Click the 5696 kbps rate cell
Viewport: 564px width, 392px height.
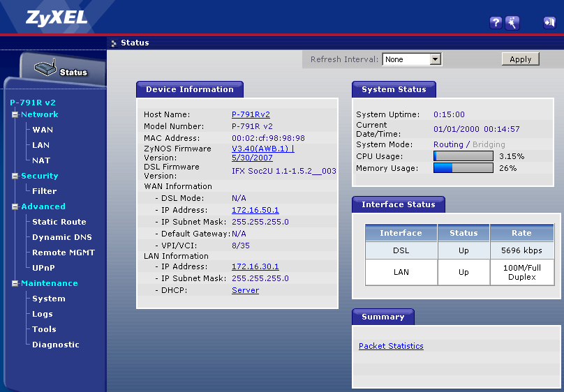point(521,250)
